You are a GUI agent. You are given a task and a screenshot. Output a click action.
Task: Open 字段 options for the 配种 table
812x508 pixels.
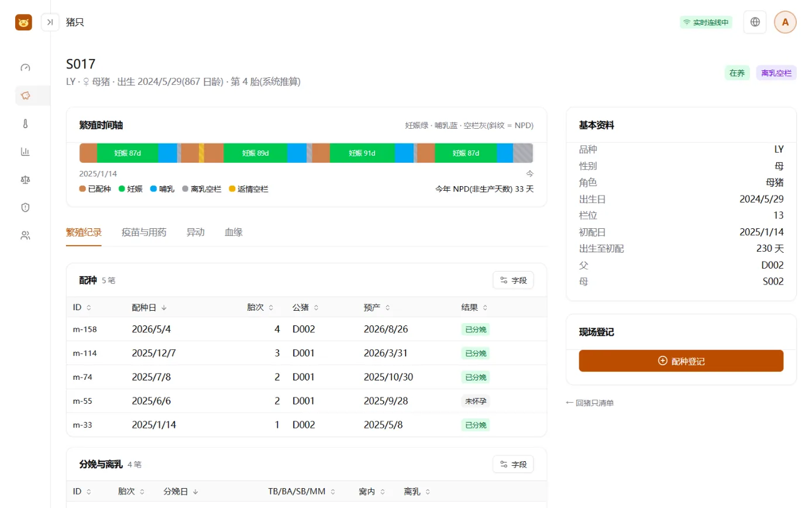coord(513,280)
